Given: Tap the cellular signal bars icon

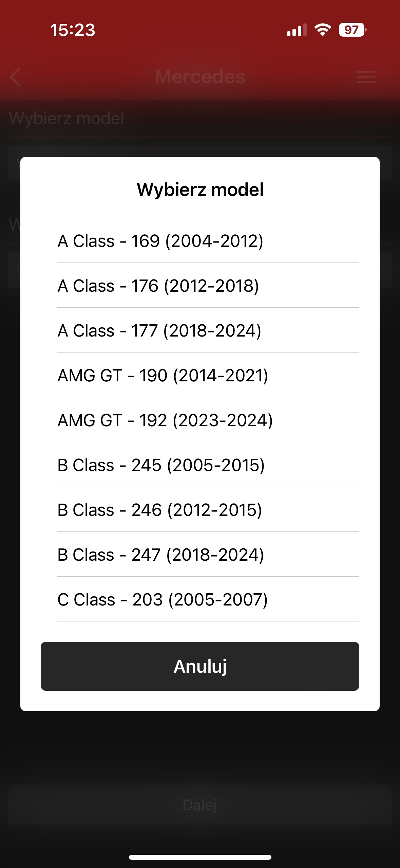Looking at the screenshot, I should point(297,30).
